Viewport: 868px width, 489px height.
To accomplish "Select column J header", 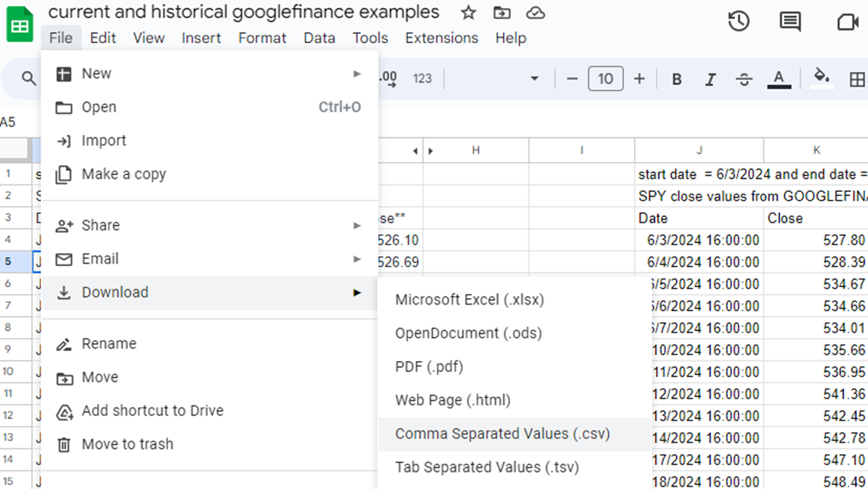I will [699, 150].
